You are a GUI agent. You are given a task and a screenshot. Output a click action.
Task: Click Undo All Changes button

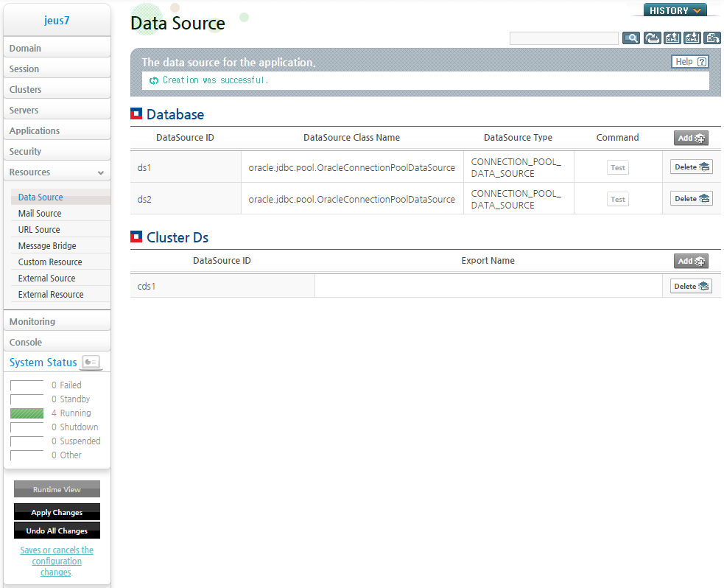pos(57,531)
